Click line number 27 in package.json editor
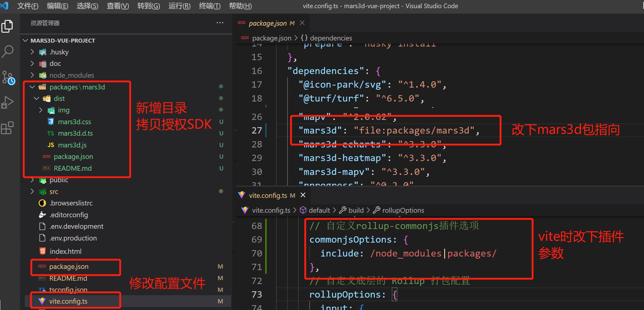 (x=257, y=131)
